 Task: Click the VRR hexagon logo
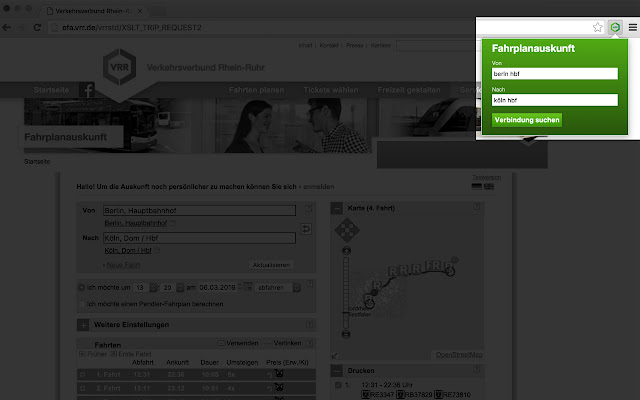119,67
